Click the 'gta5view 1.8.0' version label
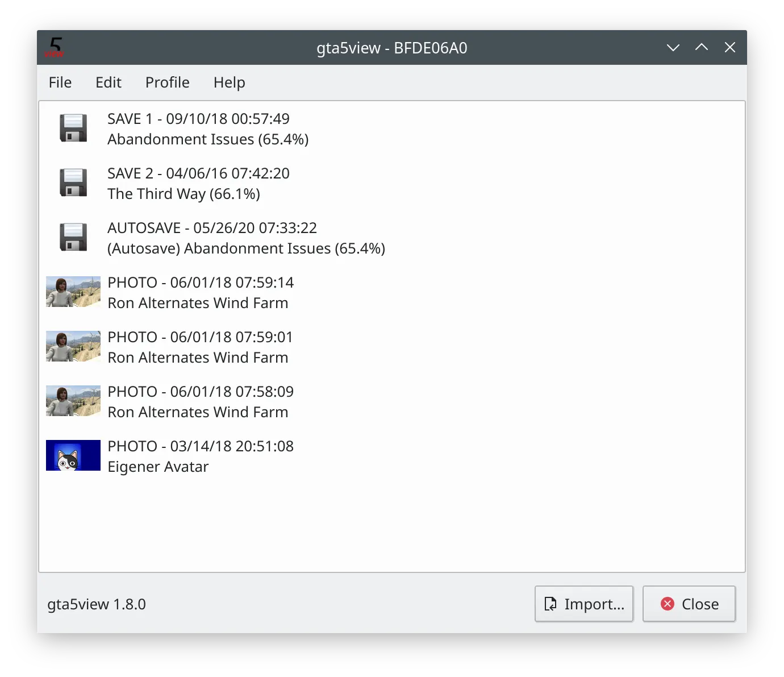 (97, 604)
